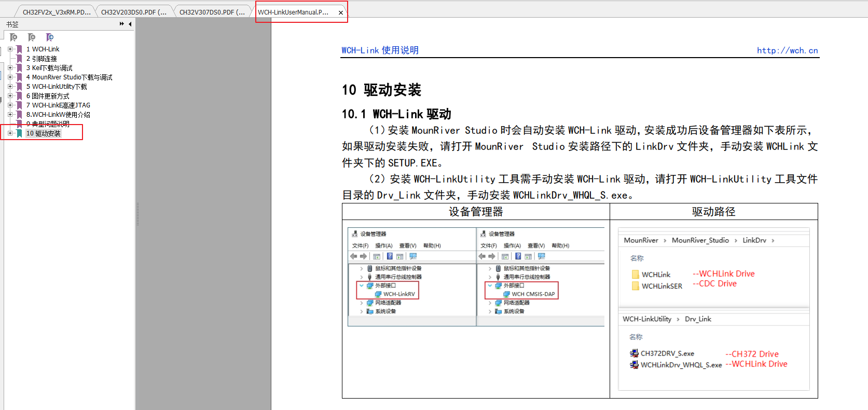Expand the 6 固件更新方式 bookmark node
Image resolution: width=868 pixels, height=410 pixels.
click(x=10, y=96)
